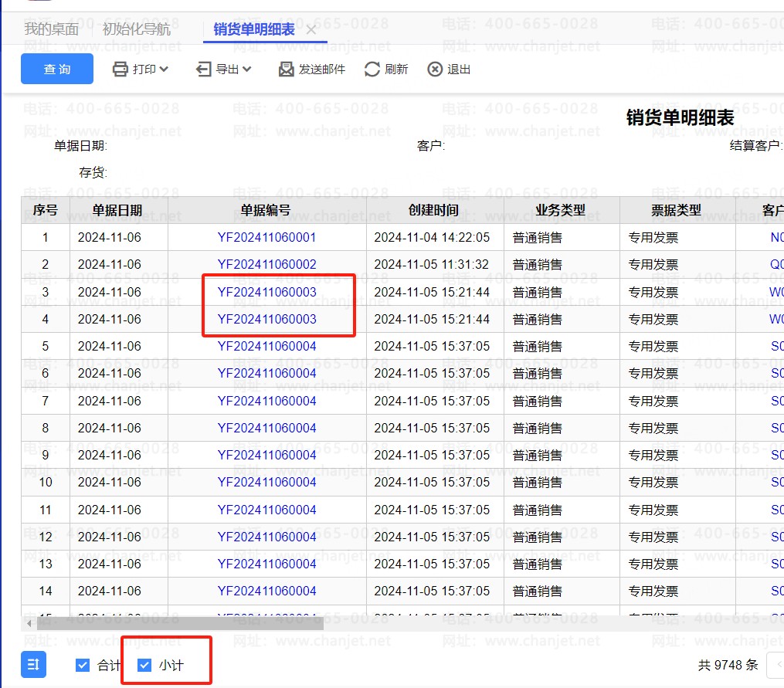Click the horizontal scrollbar thumb
This screenshot has width=784, height=688.
click(x=180, y=623)
